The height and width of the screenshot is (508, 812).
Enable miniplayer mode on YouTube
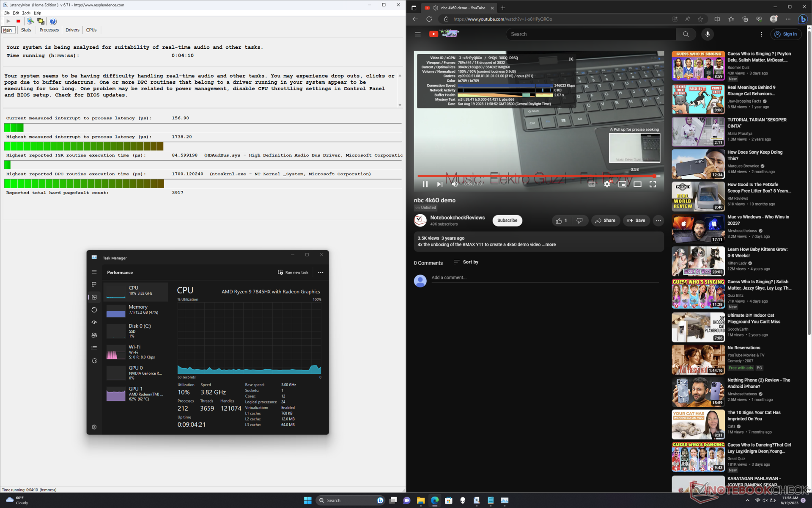[622, 184]
